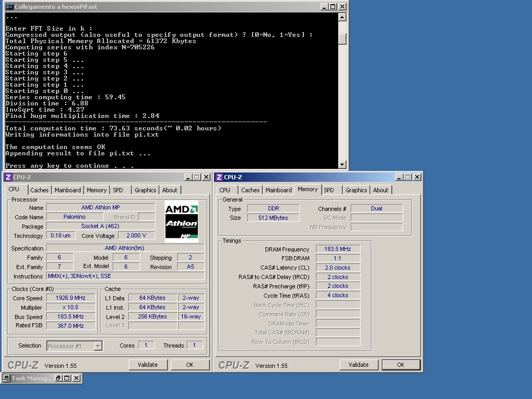Image resolution: width=532 pixels, height=399 pixels.
Task: Select Memory tab in right CPU-Z
Action: point(308,189)
